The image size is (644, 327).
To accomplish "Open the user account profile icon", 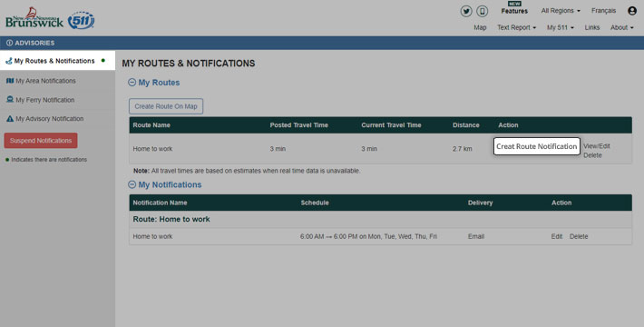I will (632, 11).
